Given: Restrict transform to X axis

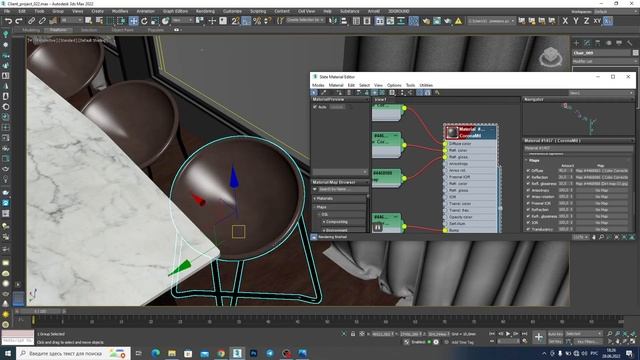Looking at the screenshot, I should click(565, 21).
